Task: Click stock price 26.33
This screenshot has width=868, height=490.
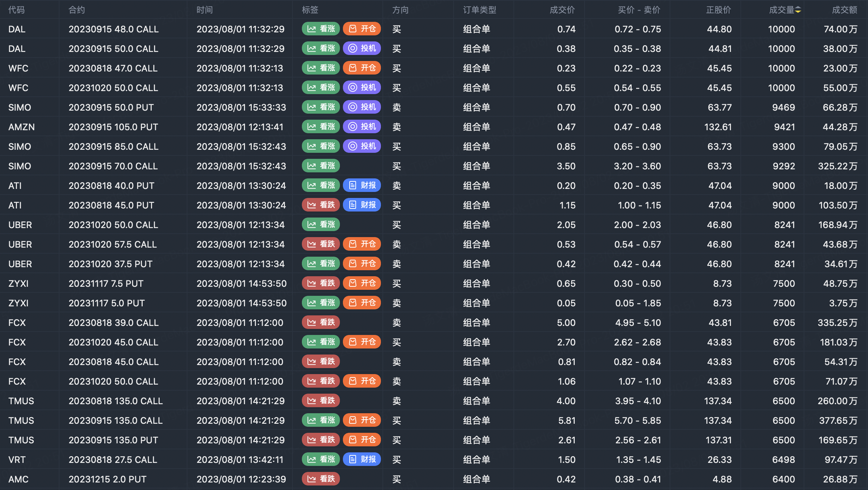Action: point(719,460)
